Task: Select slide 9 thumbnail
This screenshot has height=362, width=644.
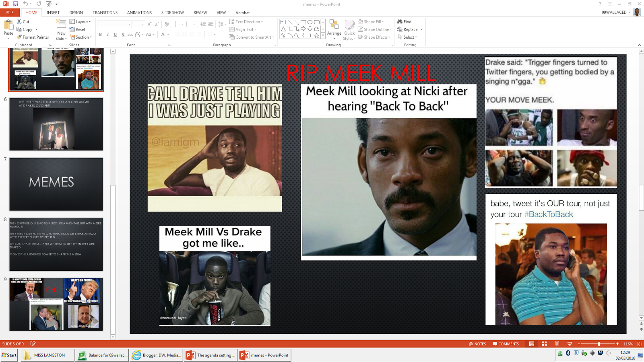Action: click(56, 304)
